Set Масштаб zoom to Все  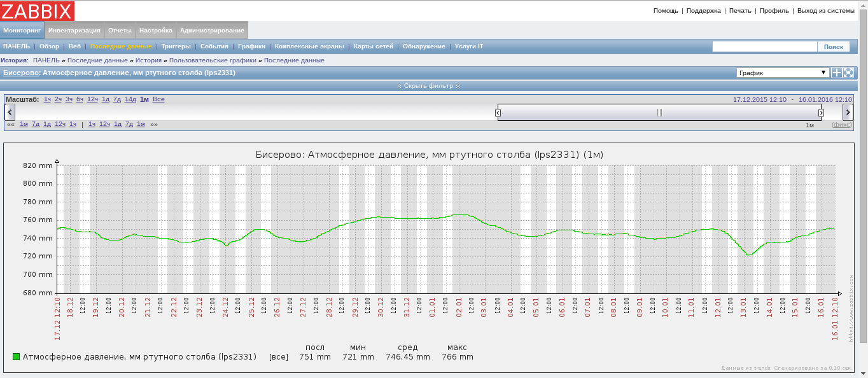[158, 99]
